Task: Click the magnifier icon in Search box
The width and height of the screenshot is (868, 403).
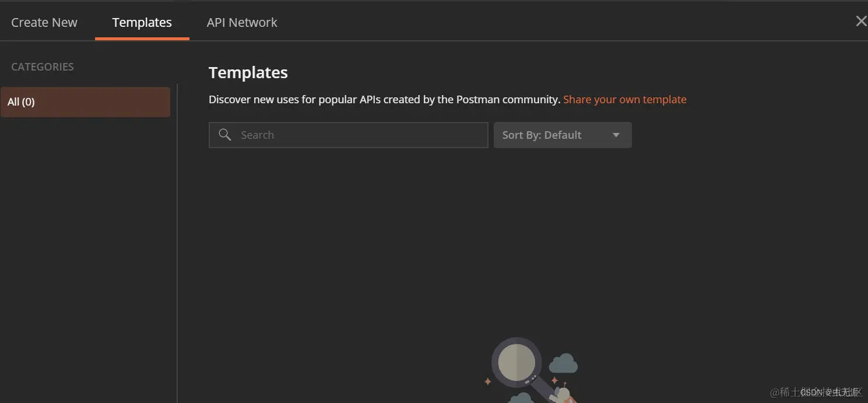Action: [x=225, y=135]
